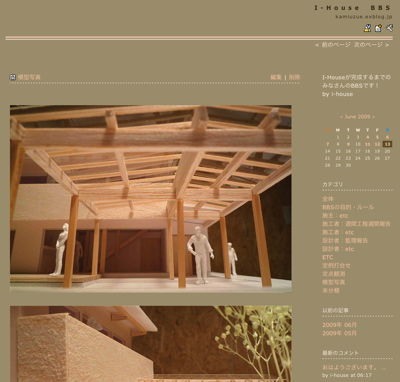
Task: Select June 13 in the calendar
Action: pyautogui.click(x=387, y=144)
